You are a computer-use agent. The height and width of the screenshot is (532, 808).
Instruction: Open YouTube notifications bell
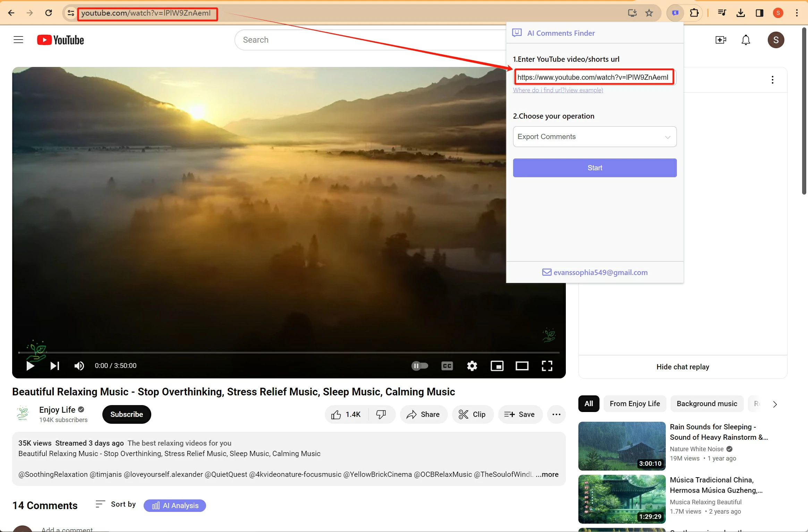click(x=746, y=40)
